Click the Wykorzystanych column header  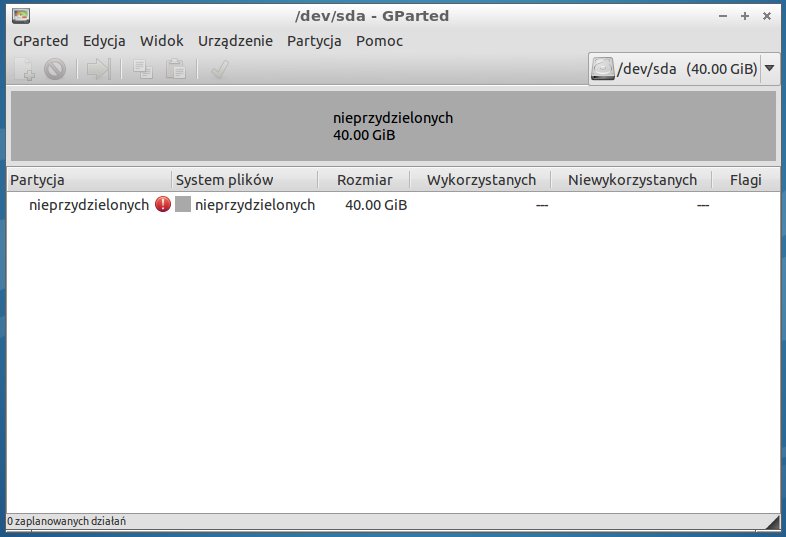[x=481, y=180]
